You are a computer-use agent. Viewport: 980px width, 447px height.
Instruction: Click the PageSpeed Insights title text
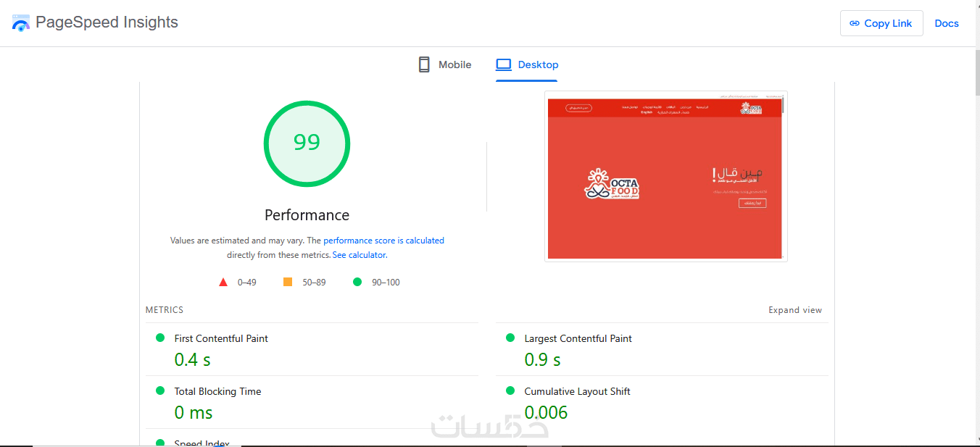(107, 22)
